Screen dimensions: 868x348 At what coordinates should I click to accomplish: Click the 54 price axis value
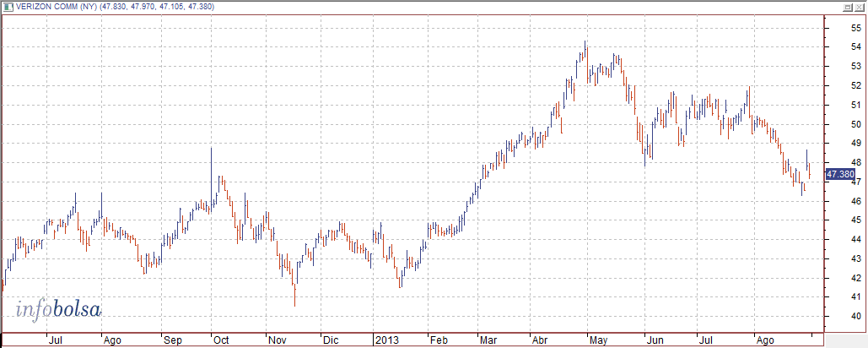point(856,47)
